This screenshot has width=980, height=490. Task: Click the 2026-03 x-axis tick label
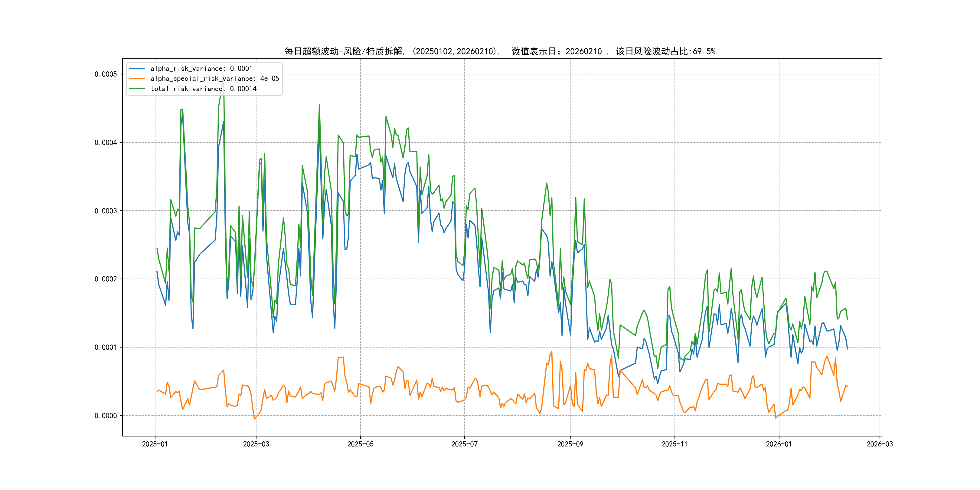880,444
